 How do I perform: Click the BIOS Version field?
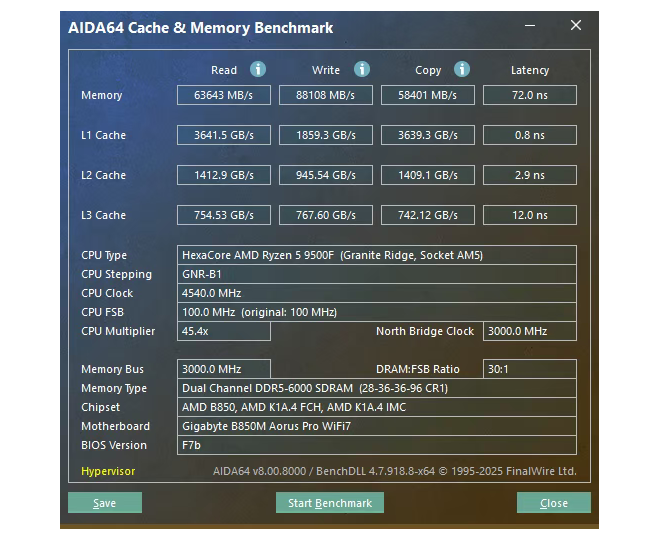376,445
